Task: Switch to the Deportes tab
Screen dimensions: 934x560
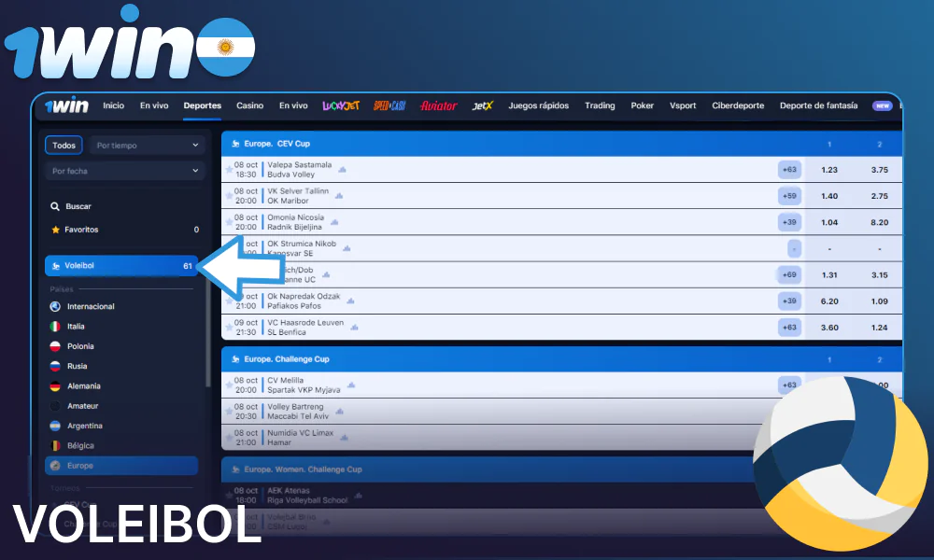Action: [202, 105]
